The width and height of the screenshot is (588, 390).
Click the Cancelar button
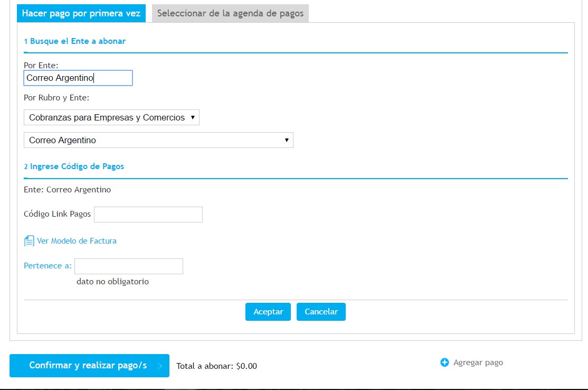coord(321,312)
